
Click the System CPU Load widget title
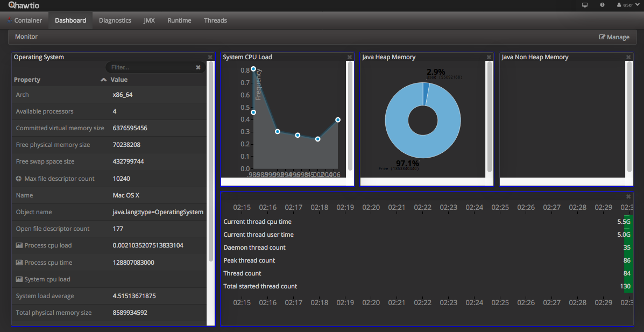coord(247,57)
